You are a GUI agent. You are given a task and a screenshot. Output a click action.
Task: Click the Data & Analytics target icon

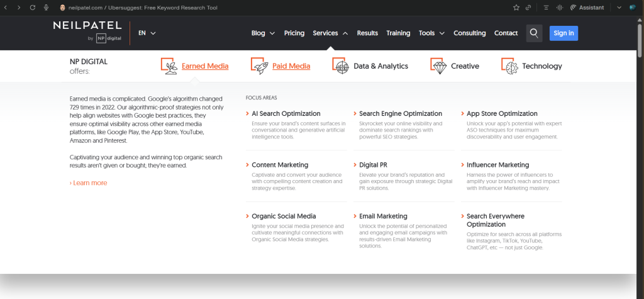340,66
